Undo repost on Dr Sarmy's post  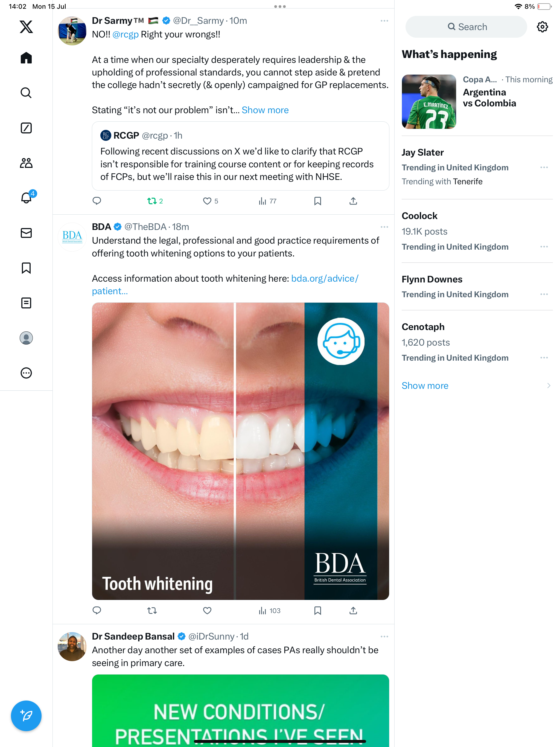[152, 201]
